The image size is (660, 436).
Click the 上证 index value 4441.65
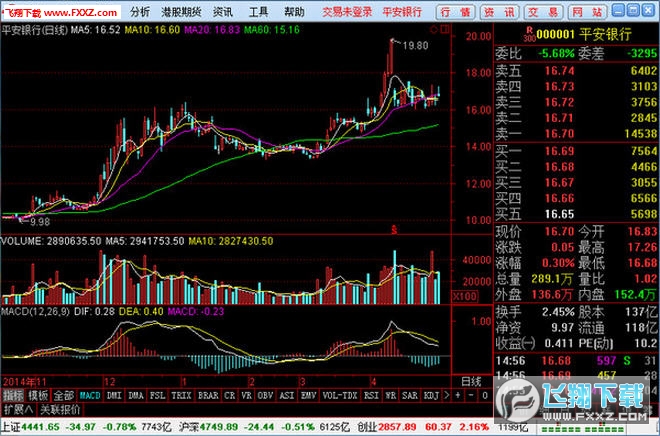[40, 427]
